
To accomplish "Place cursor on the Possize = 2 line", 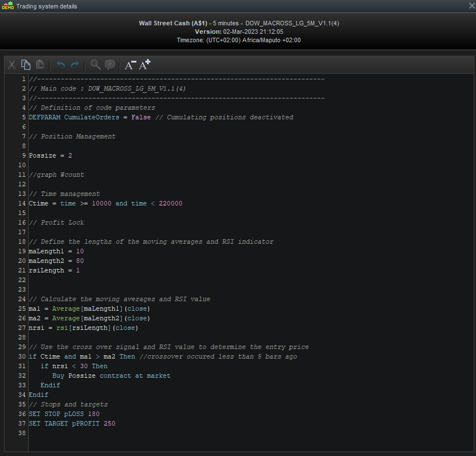I will 51,155.
